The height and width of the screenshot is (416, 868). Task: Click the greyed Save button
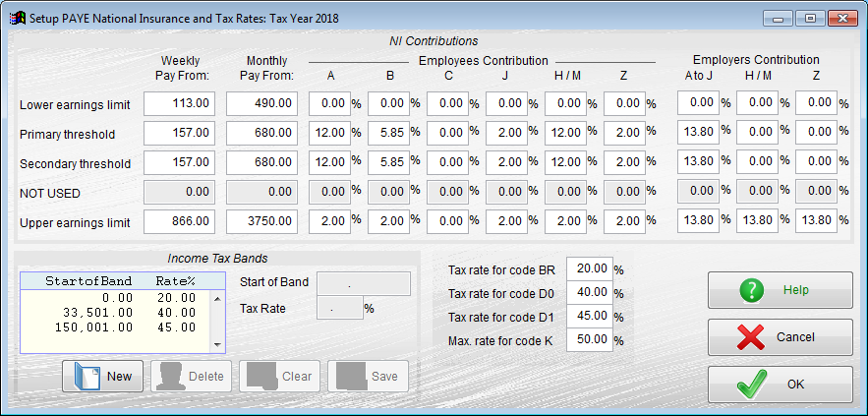(x=368, y=376)
